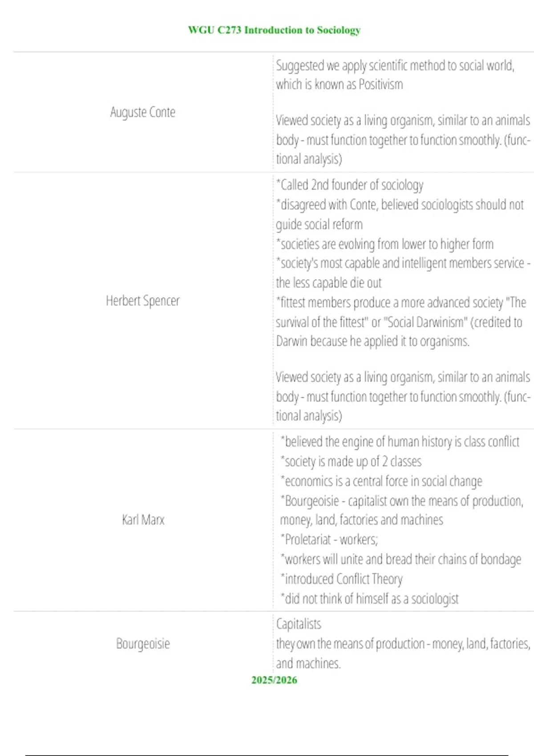Viewport: 534px width, 756px height.
Task: Click the 'introduced Conflict Theory' bullet
Action: click(341, 579)
